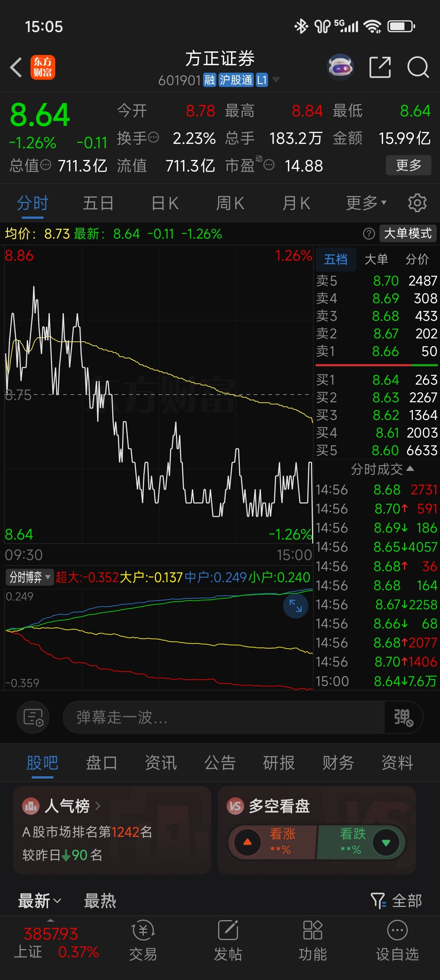Tap 设自选 in bottom bar
The image size is (440, 980).
click(397, 940)
